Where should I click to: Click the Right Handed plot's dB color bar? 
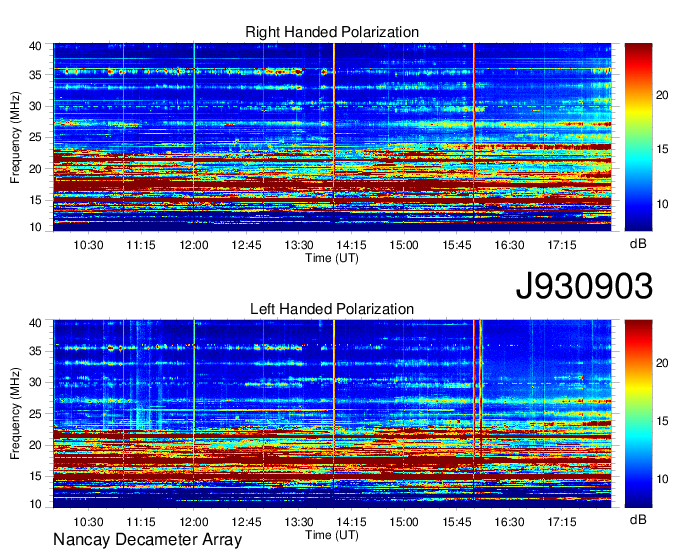tap(638, 137)
